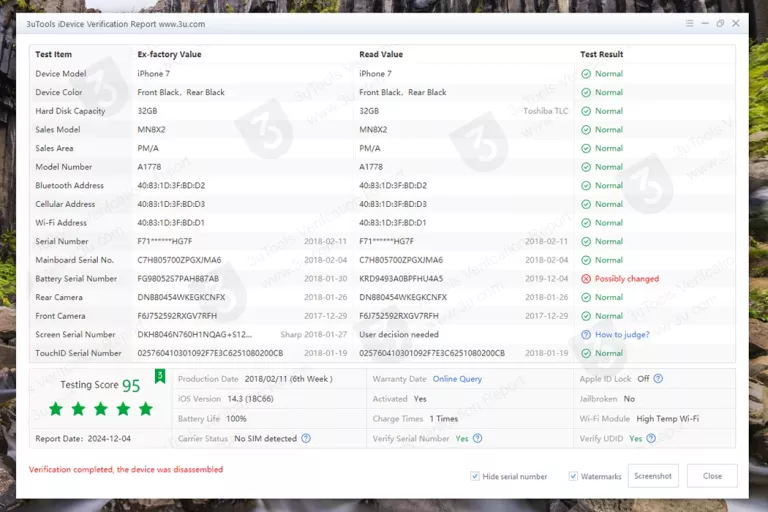Toggle the Watermarks checkbox
The width and height of the screenshot is (768, 512).
(573, 476)
